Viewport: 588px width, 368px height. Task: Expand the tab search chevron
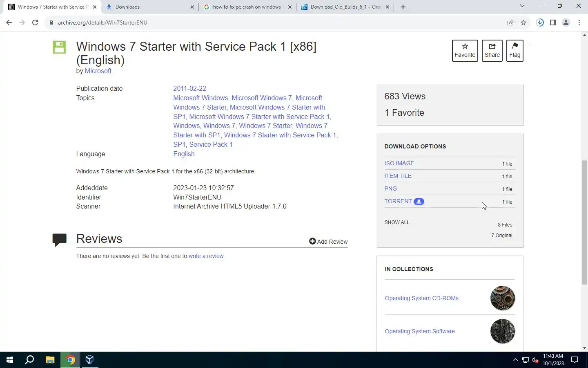tap(522, 6)
